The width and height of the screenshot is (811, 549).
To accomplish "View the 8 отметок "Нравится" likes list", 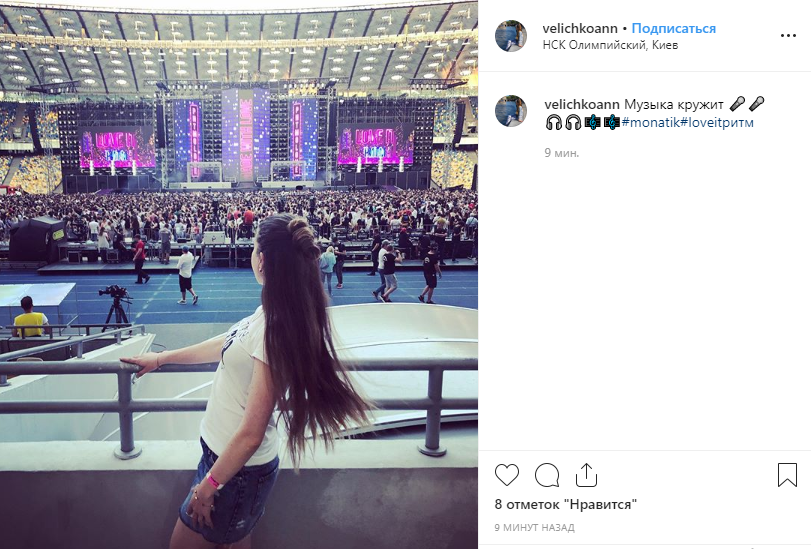I will (x=565, y=504).
